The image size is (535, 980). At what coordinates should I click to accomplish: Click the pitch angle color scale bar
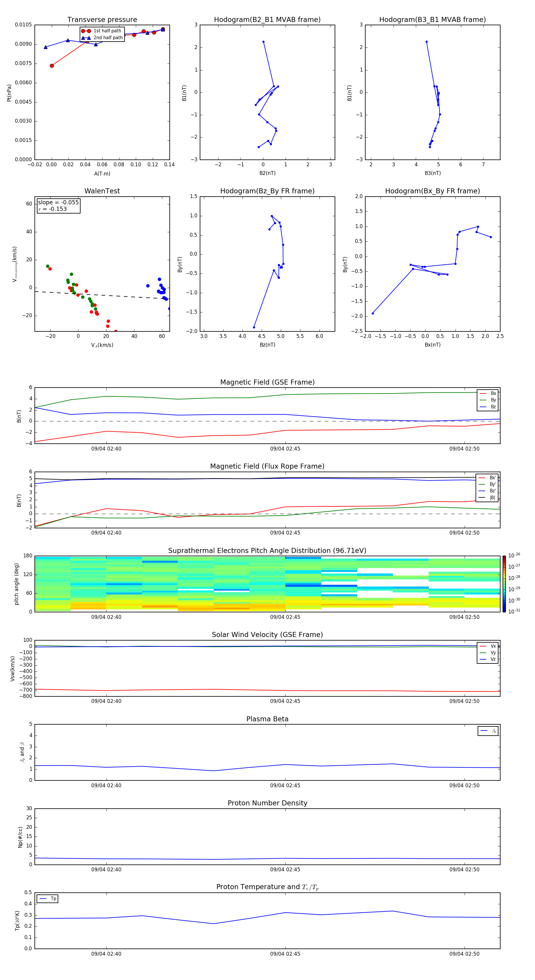(x=504, y=584)
